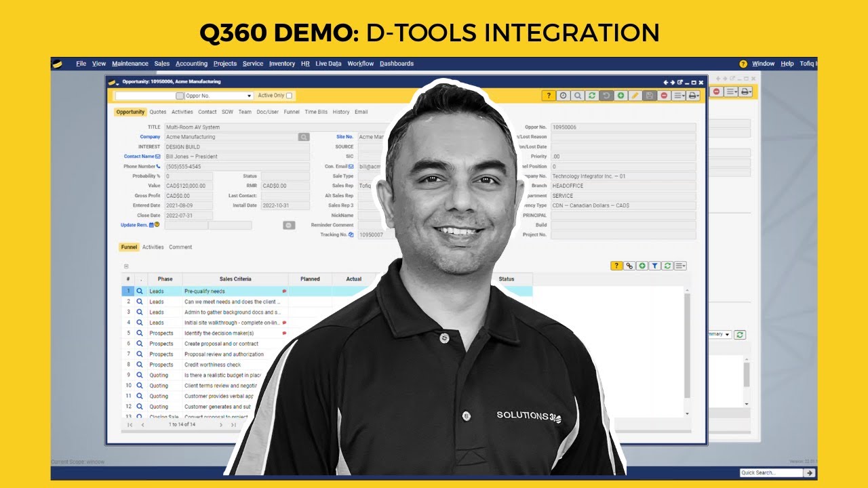Screen dimensions: 868x488
Task: Open the Sales menu
Action: (162, 64)
